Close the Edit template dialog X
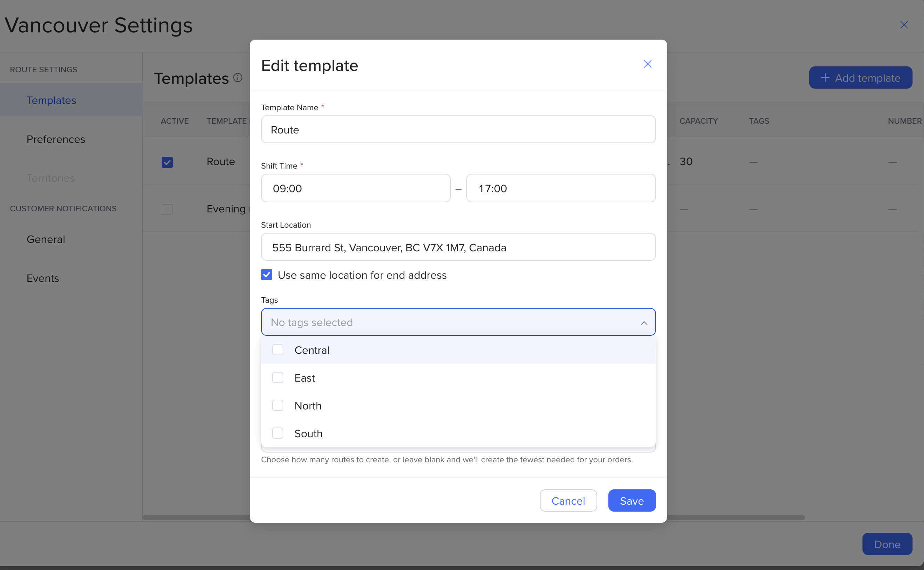Screen dimensions: 924x570 tap(647, 64)
